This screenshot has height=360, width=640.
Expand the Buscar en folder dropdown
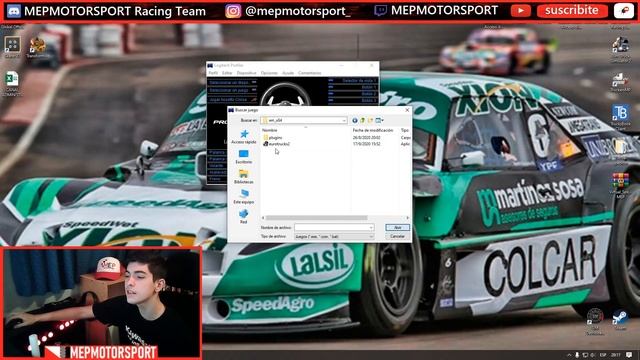[x=344, y=120]
